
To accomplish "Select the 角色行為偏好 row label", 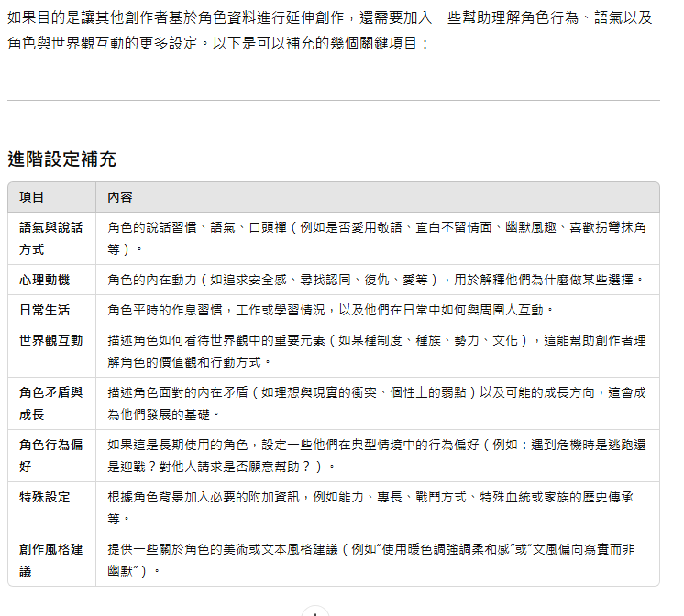I will 51,456.
